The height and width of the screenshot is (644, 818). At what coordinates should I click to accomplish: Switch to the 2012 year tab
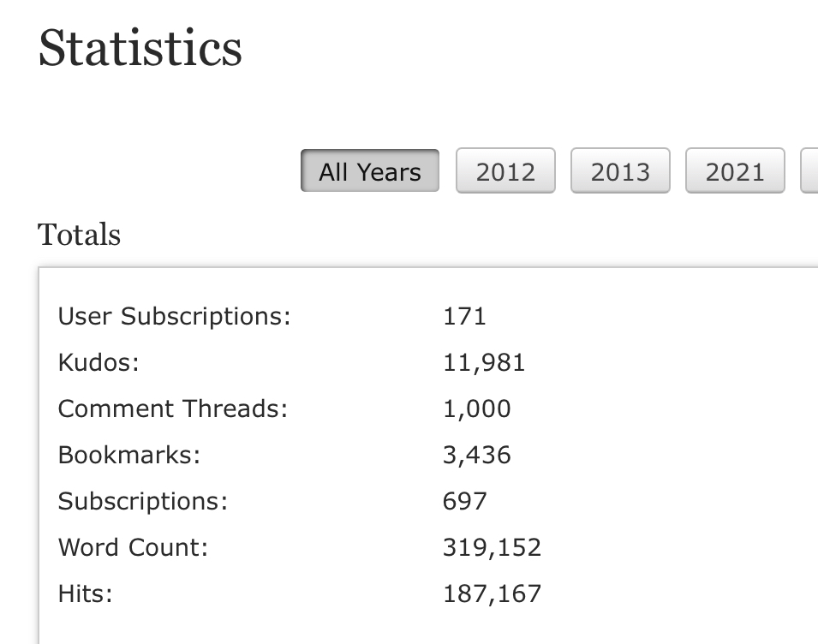tap(505, 171)
